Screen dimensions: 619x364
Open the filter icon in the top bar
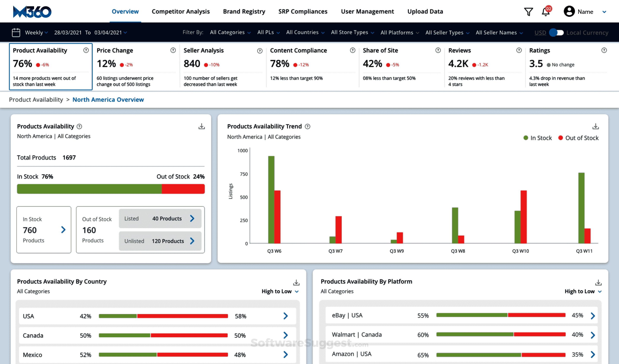[x=529, y=11]
